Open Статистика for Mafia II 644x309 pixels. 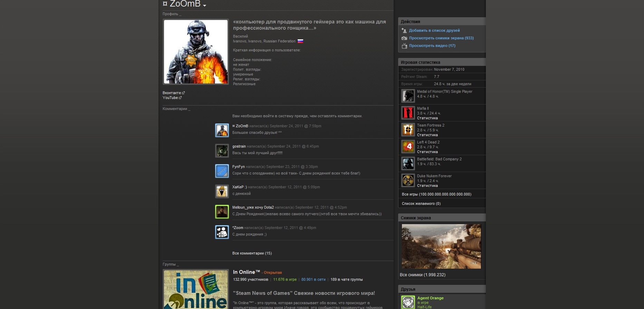coord(427,118)
